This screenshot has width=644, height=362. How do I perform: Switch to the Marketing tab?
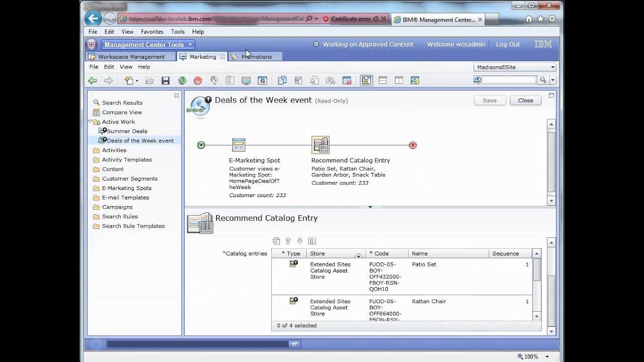(x=203, y=57)
